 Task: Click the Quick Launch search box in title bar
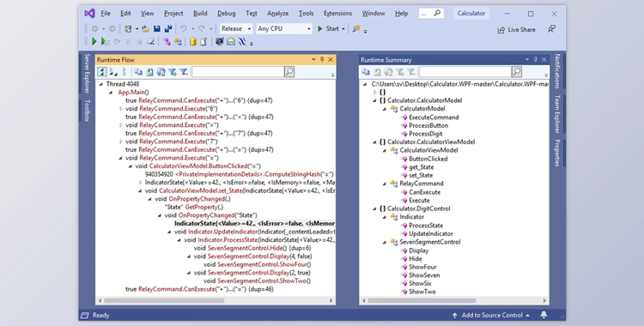click(x=432, y=13)
